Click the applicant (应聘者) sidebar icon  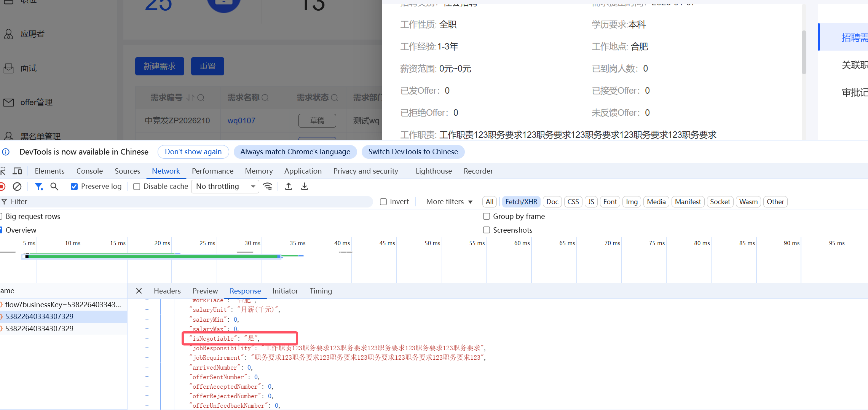pyautogui.click(x=8, y=34)
